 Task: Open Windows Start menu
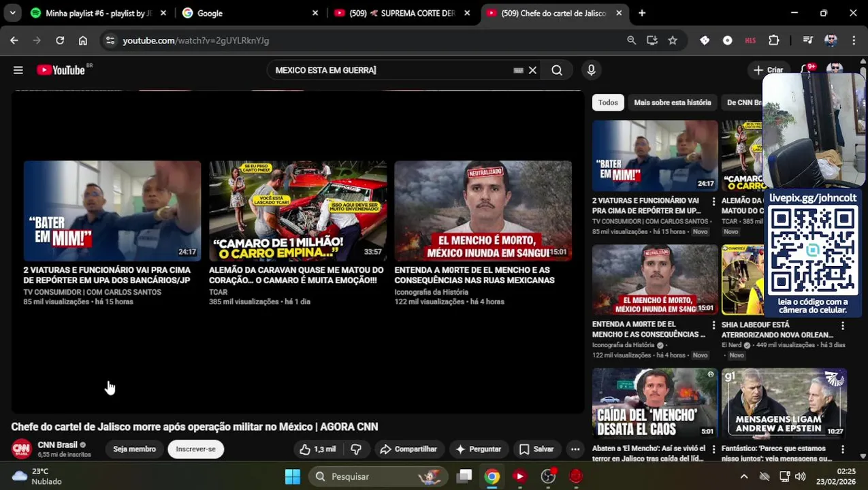coord(293,476)
